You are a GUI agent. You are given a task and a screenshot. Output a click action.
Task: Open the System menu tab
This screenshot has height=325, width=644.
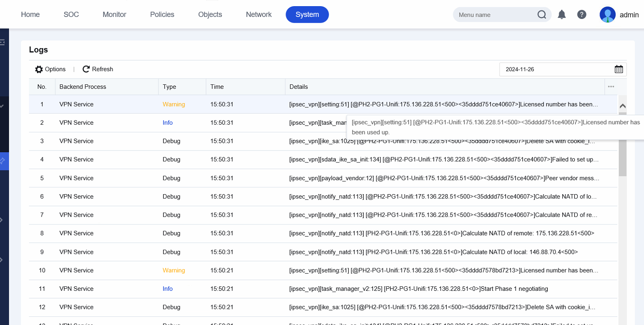[307, 14]
